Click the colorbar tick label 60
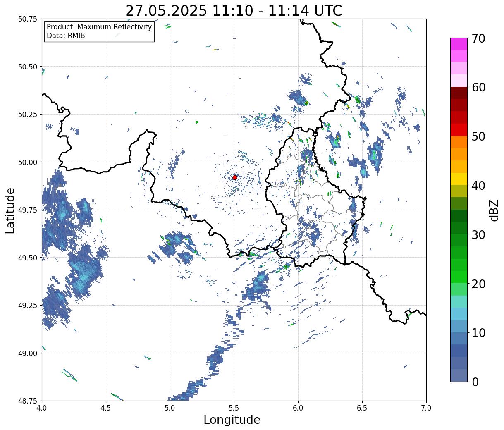The image size is (504, 430). (x=478, y=87)
